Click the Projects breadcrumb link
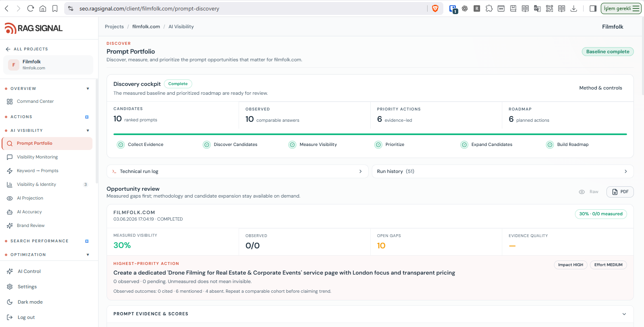The height and width of the screenshot is (327, 644). pos(114,27)
